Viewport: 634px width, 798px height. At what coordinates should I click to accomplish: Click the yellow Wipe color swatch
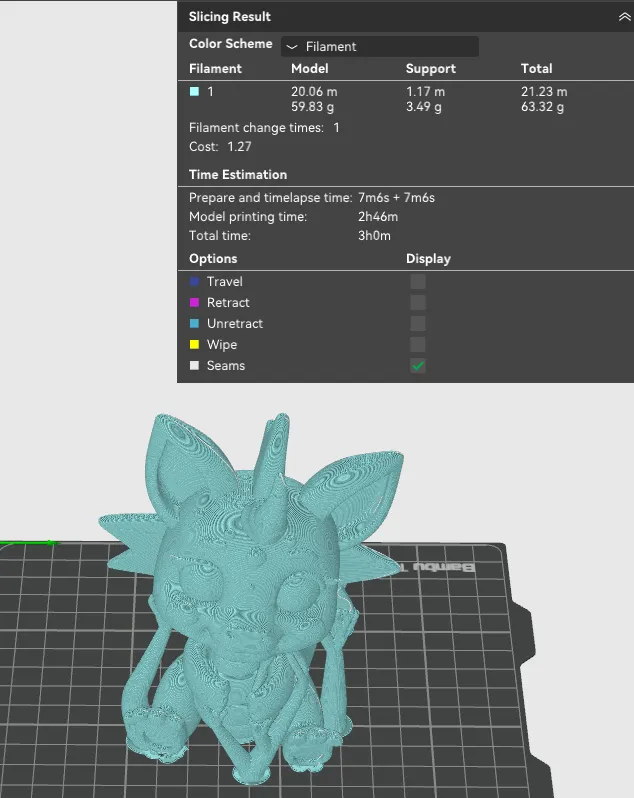[194, 345]
